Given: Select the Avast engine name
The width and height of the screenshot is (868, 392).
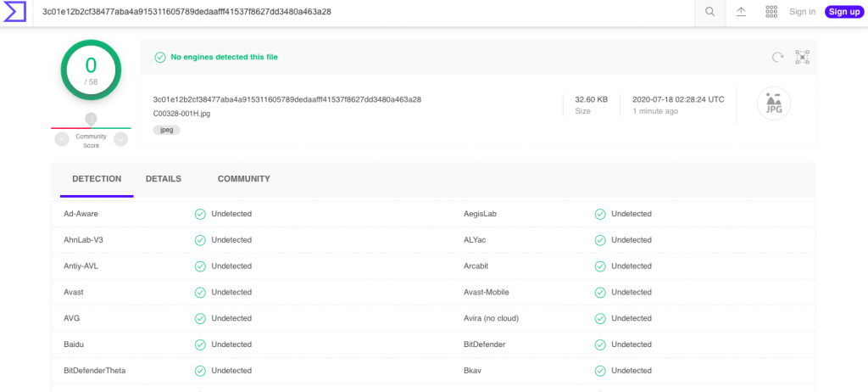Looking at the screenshot, I should 74,292.
